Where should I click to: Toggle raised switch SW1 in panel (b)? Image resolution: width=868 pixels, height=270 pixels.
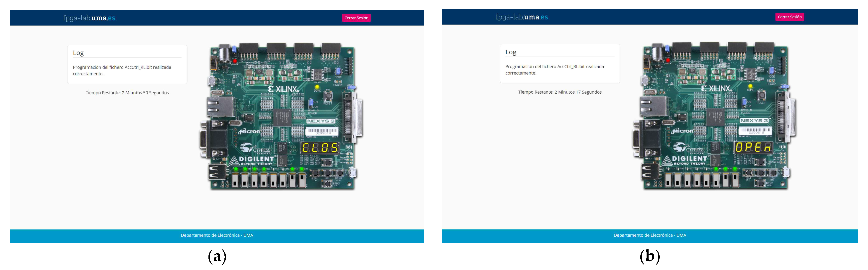point(726,180)
